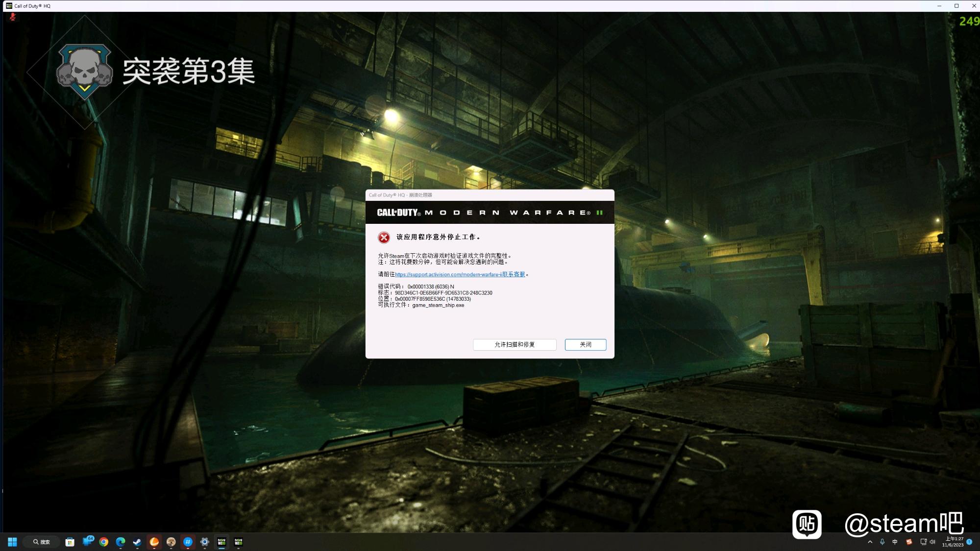980x551 pixels.
Task: Launch Google Chrome from the taskbar
Action: [x=104, y=542]
